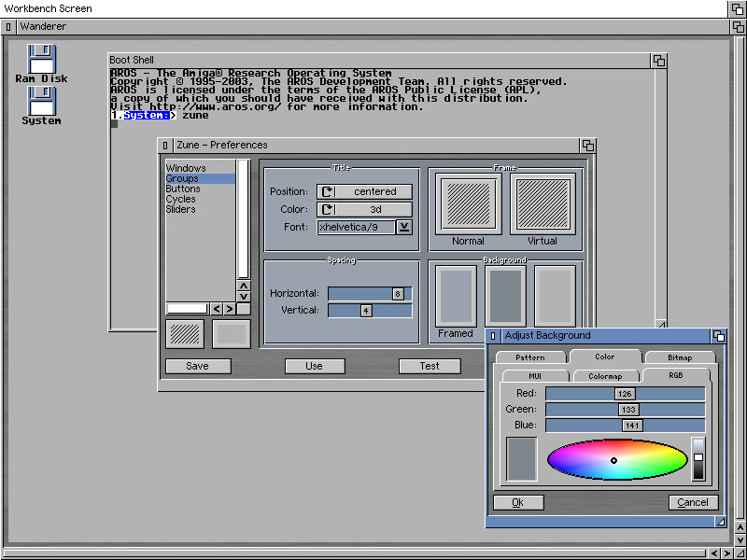This screenshot has width=747, height=560.
Task: Adjust the Blue slider
Action: pos(625,426)
